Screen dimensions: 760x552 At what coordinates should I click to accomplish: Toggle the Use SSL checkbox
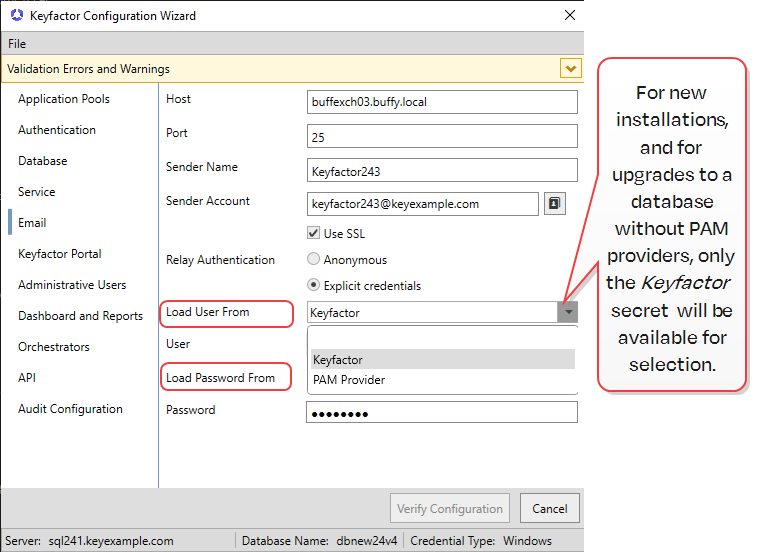click(315, 234)
